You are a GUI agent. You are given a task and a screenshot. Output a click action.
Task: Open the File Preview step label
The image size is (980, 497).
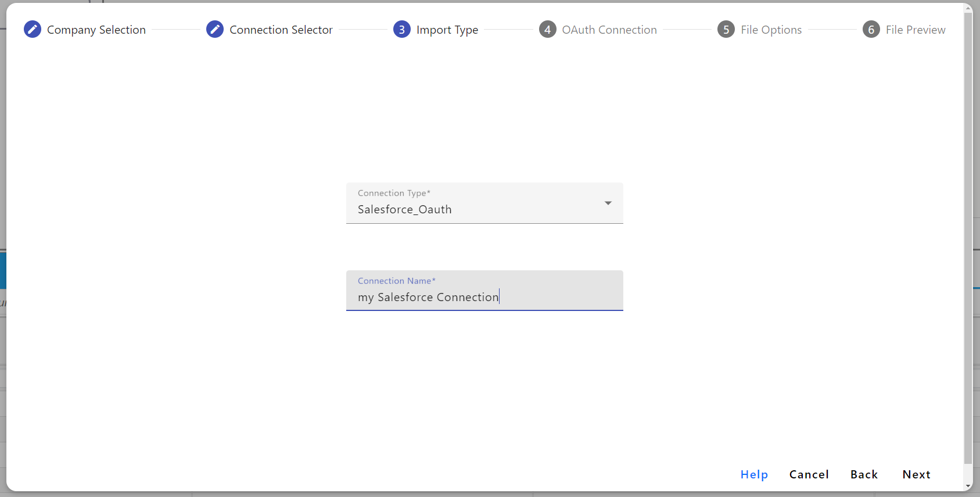915,30
